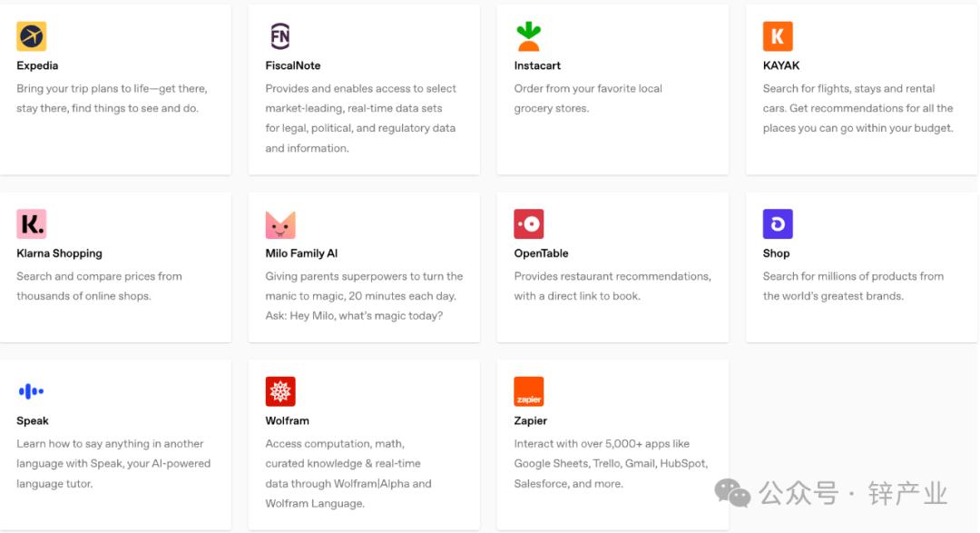
Task: Click the orange Zapier logo icon
Action: 529,391
